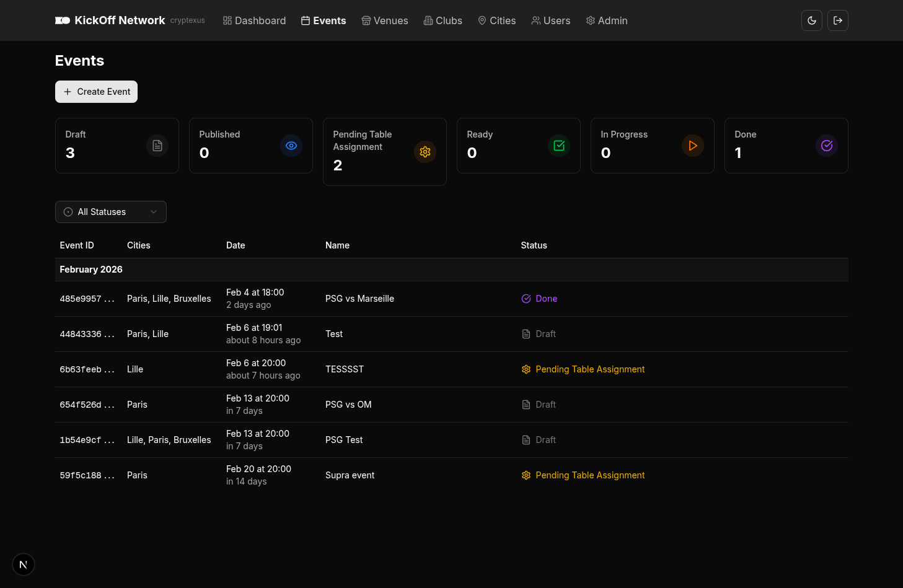Toggle dark mode with the moon icon
The height and width of the screenshot is (588, 903).
[x=811, y=20]
